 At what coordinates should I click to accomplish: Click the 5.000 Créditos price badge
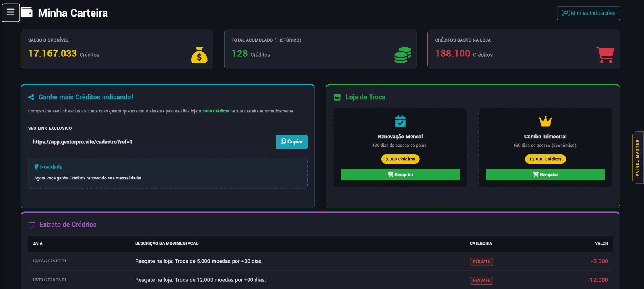400,159
